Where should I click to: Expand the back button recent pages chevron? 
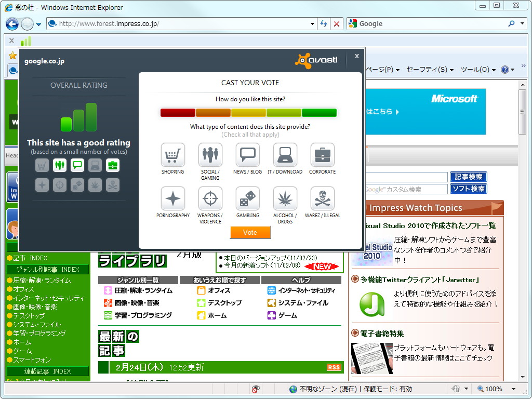coord(38,23)
